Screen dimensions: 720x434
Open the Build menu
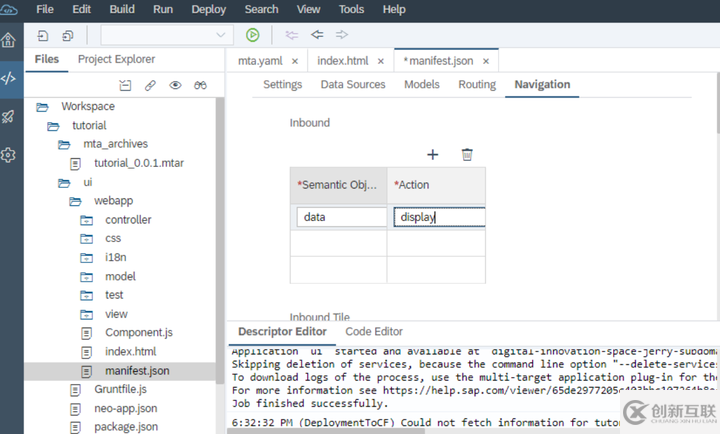point(122,9)
